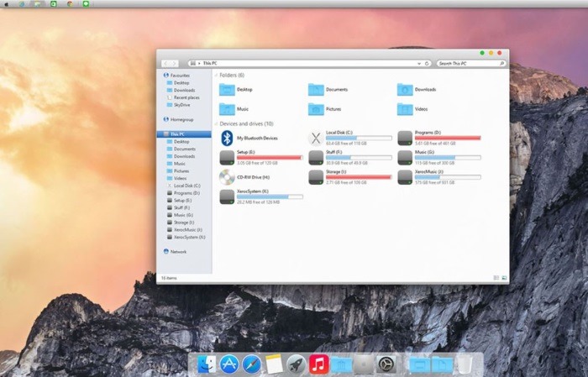Screen dimensions: 588x377
Task: Select My Bluetooth Devices icon
Action: pos(227,139)
